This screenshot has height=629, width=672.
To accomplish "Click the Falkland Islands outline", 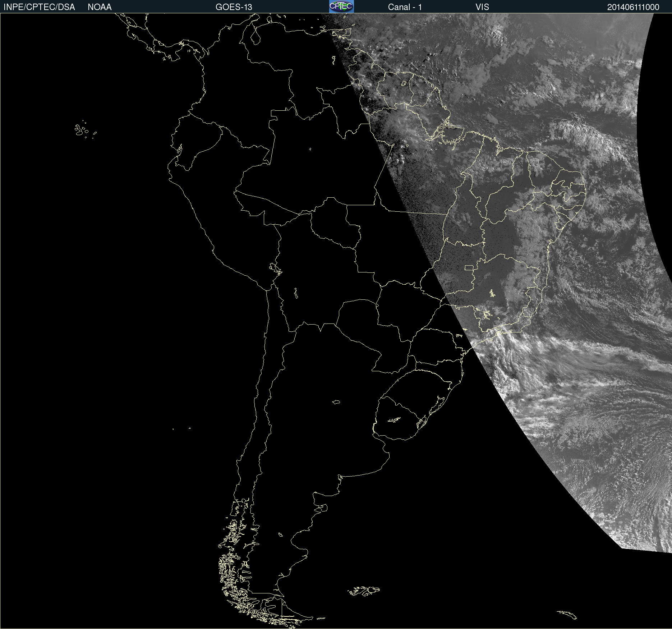I will (364, 591).
